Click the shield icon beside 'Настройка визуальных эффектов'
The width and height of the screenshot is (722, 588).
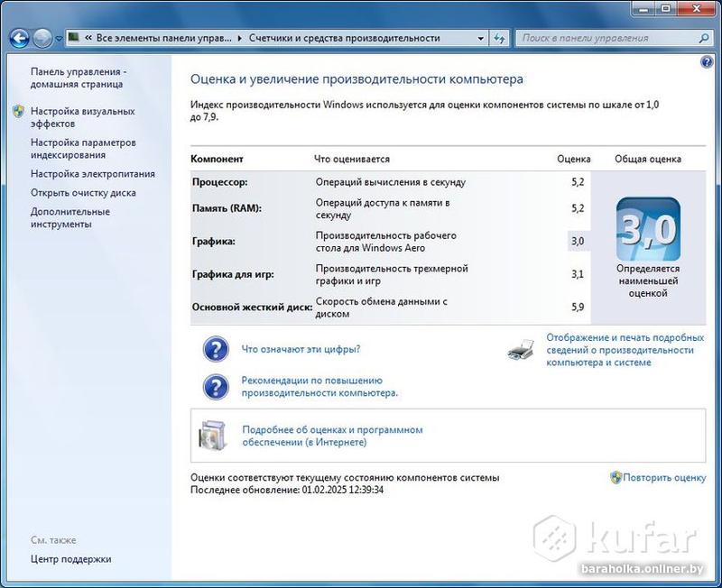pyautogui.click(x=18, y=111)
